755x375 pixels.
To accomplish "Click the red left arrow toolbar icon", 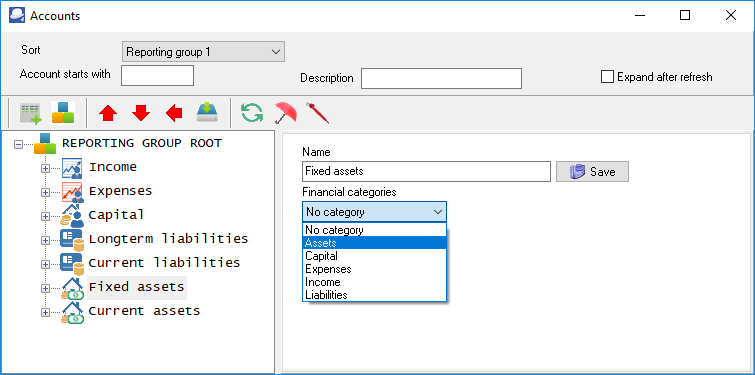I will pyautogui.click(x=174, y=114).
